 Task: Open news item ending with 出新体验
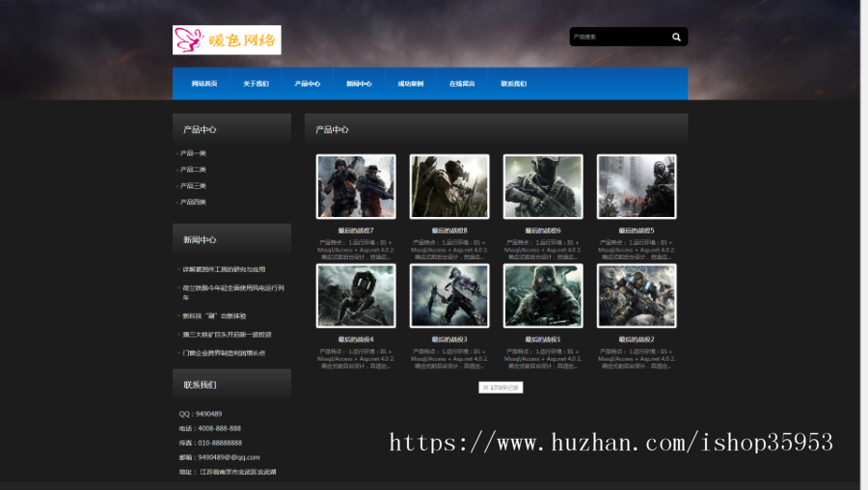coord(214,316)
